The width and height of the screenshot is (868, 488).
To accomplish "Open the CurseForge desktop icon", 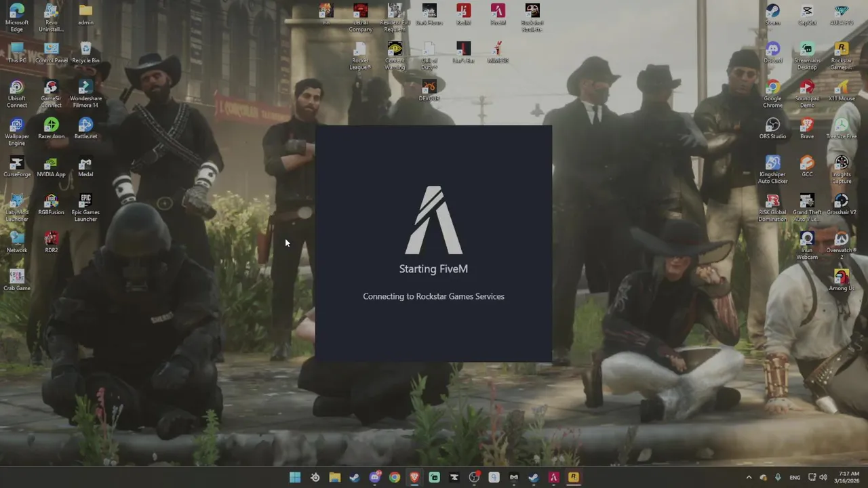I will (x=17, y=167).
